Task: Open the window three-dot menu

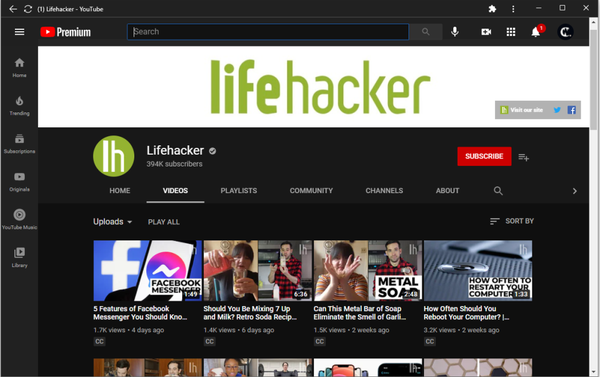Action: (513, 9)
